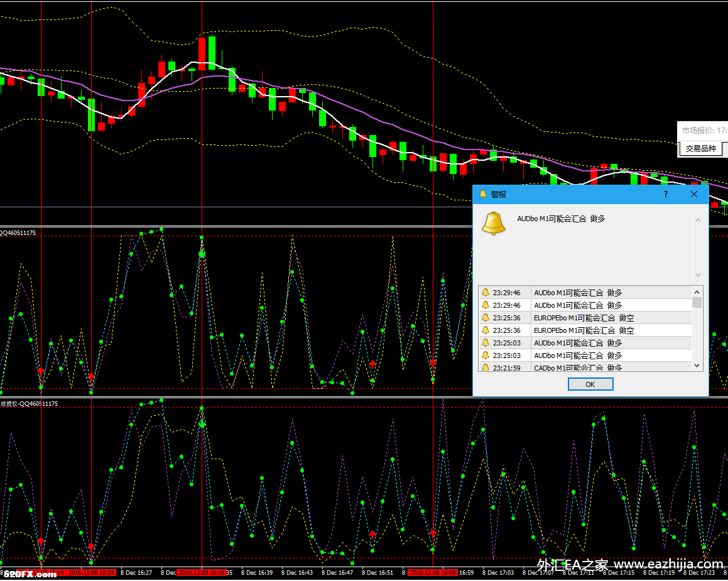Click message area scroll-down arrow
The image size is (728, 581).
[698, 275]
